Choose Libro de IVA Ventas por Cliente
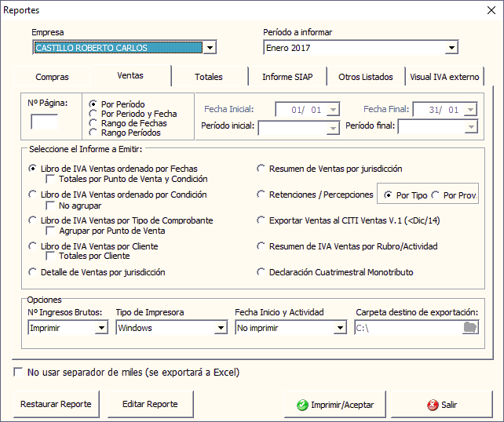This screenshot has width=504, height=422. point(33,246)
